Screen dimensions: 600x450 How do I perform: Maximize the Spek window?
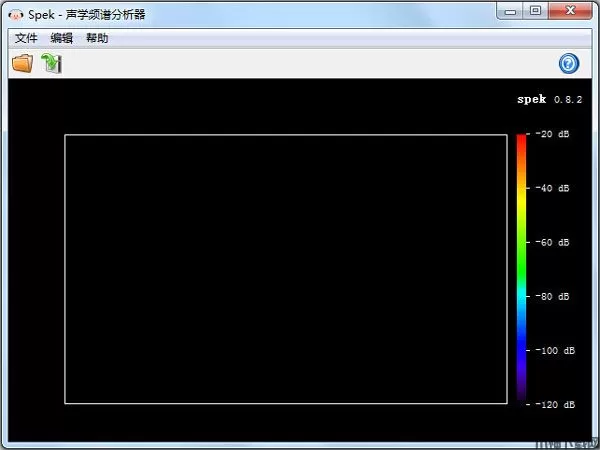[x=536, y=11]
